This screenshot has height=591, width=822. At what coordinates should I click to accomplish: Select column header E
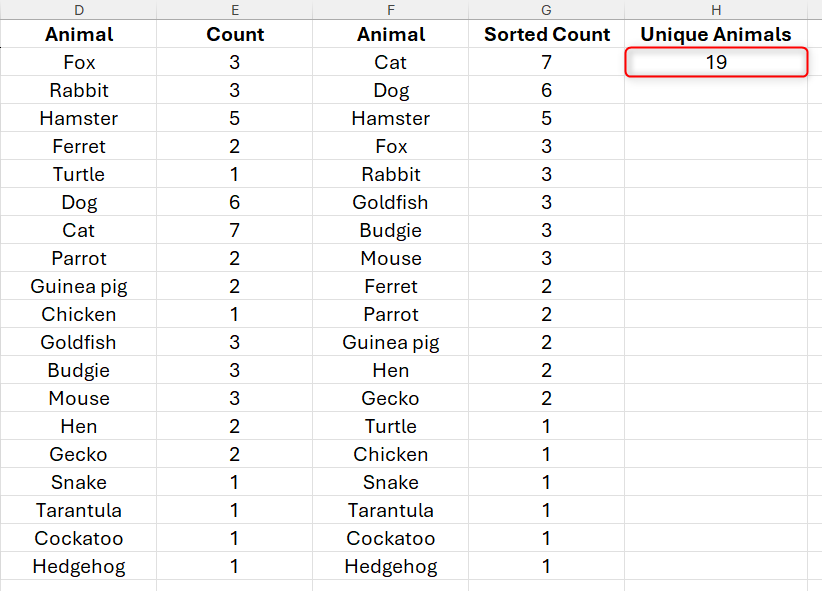[235, 10]
